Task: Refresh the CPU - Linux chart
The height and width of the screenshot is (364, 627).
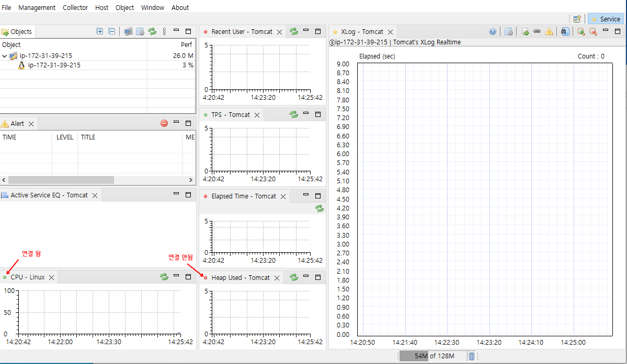Action: coord(164,277)
